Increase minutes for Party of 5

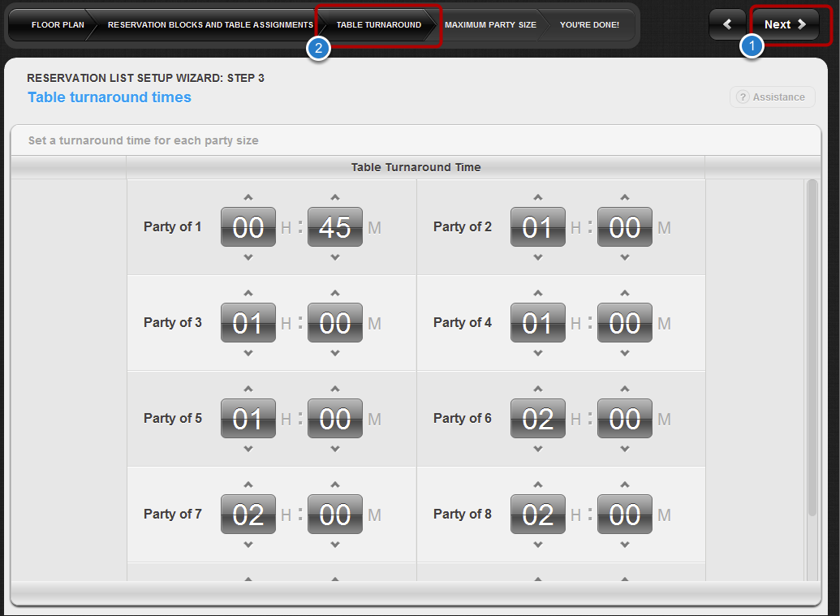[335, 389]
